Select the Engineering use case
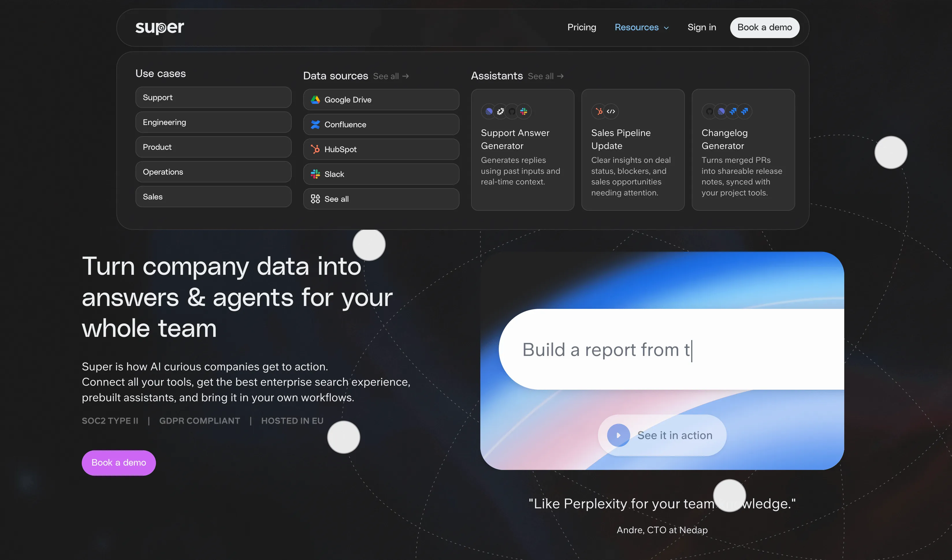 [213, 122]
